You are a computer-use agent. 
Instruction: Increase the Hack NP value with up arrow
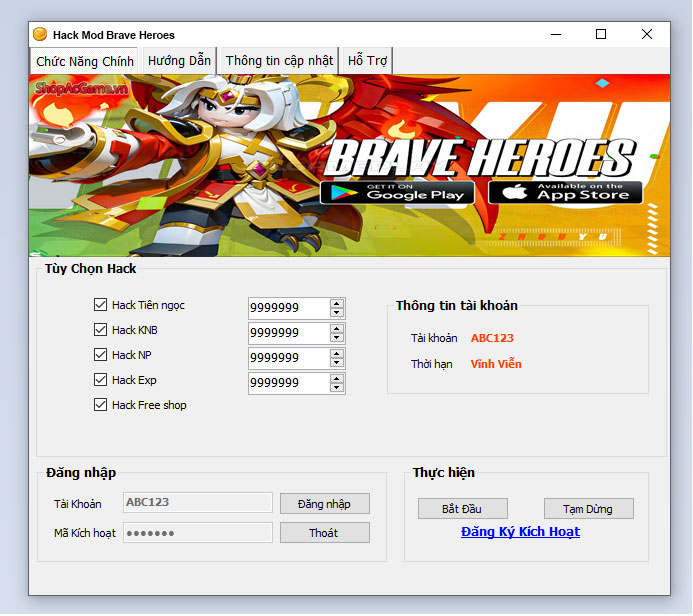coord(336,354)
